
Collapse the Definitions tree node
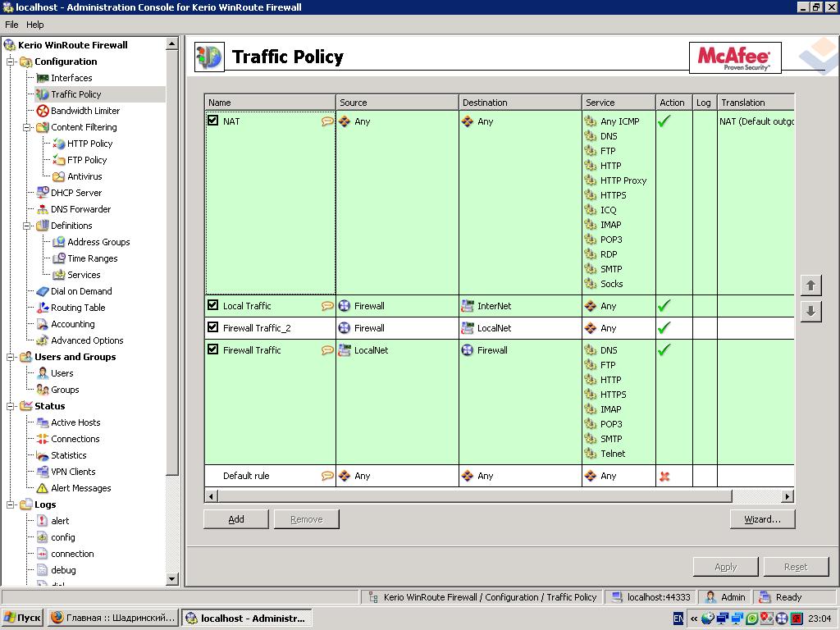pyautogui.click(x=27, y=226)
